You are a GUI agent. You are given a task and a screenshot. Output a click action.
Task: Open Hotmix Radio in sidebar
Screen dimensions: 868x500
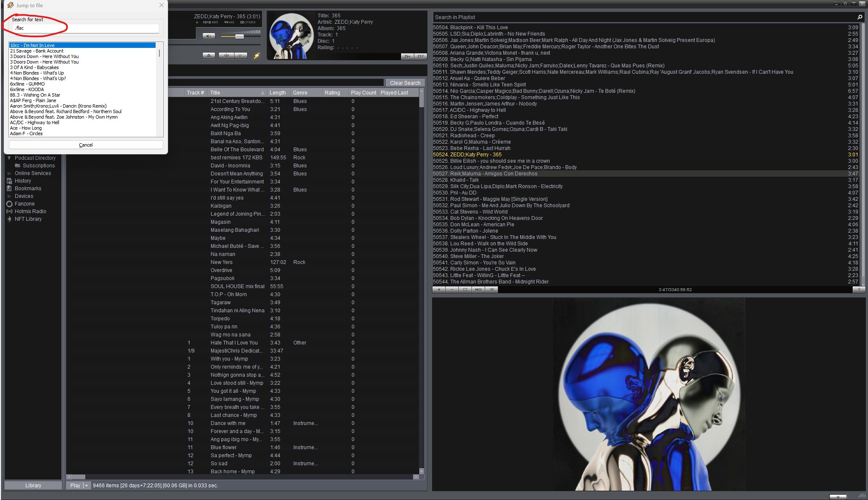click(30, 211)
